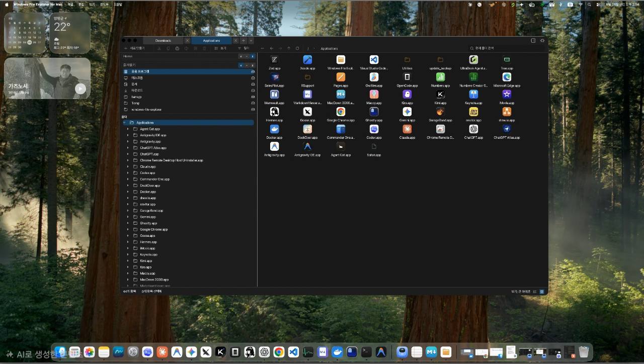The height and width of the screenshot is (364, 644).
Task: Open the 필터 filter dropdown
Action: (x=244, y=48)
